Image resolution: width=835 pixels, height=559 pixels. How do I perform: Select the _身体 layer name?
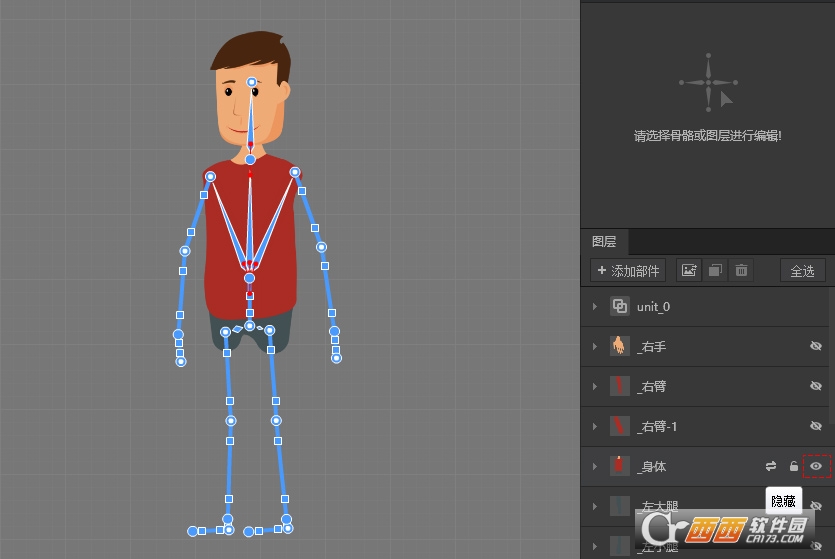(x=651, y=466)
